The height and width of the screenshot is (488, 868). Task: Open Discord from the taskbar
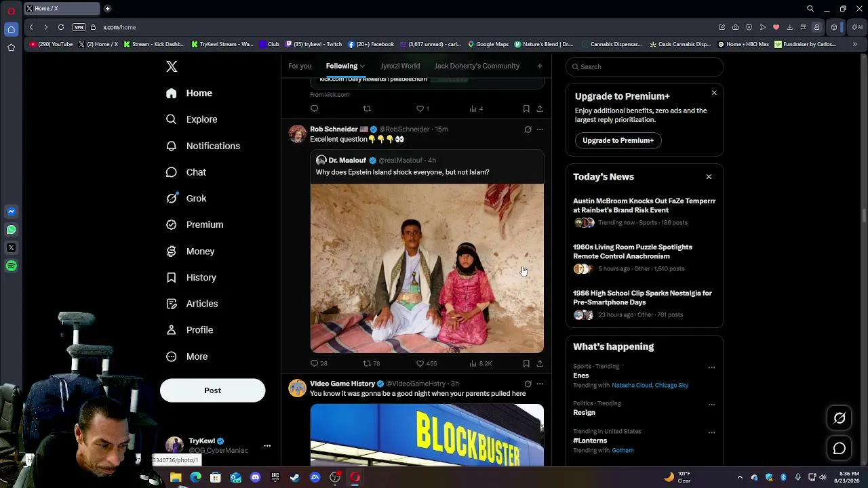pyautogui.click(x=255, y=477)
